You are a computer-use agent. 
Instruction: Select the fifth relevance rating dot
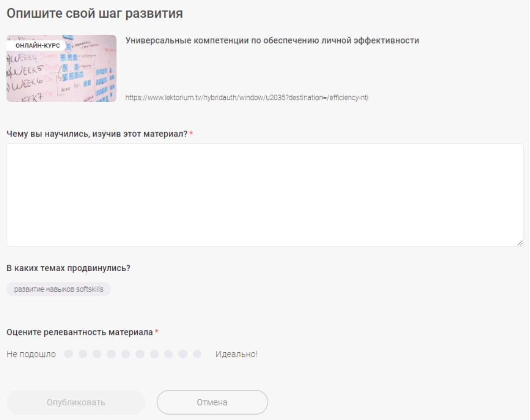(125, 354)
